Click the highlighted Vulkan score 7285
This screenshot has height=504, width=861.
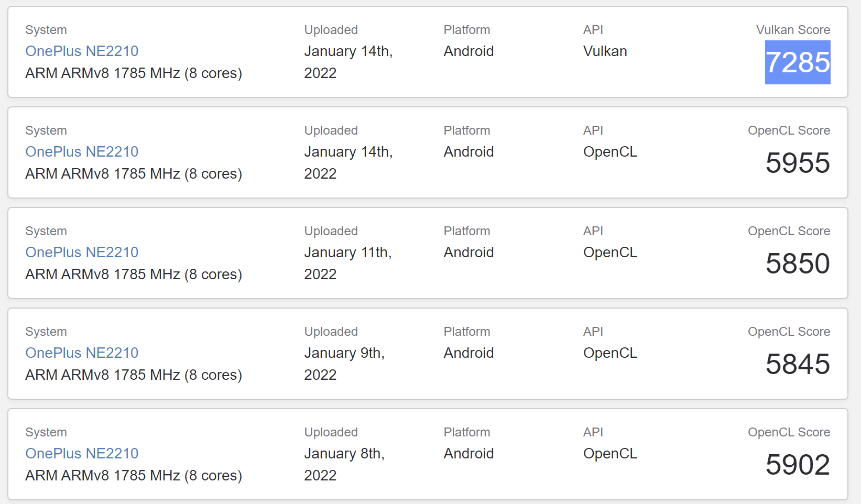tap(797, 62)
